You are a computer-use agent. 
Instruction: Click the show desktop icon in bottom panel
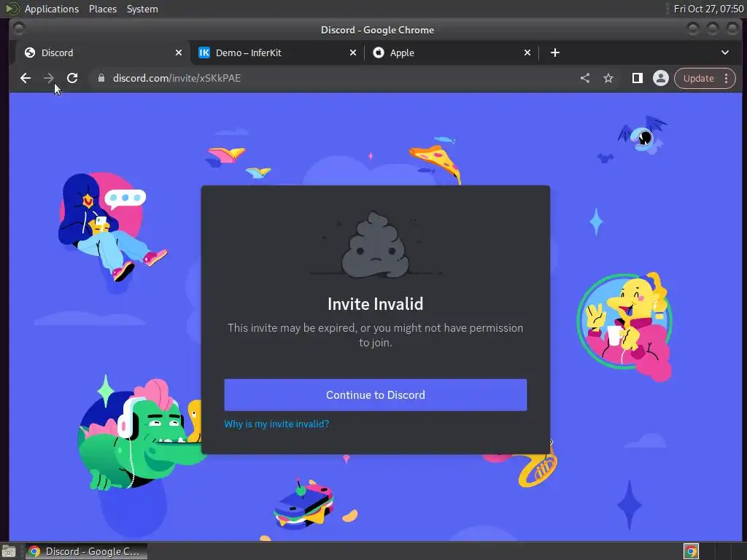(9, 551)
